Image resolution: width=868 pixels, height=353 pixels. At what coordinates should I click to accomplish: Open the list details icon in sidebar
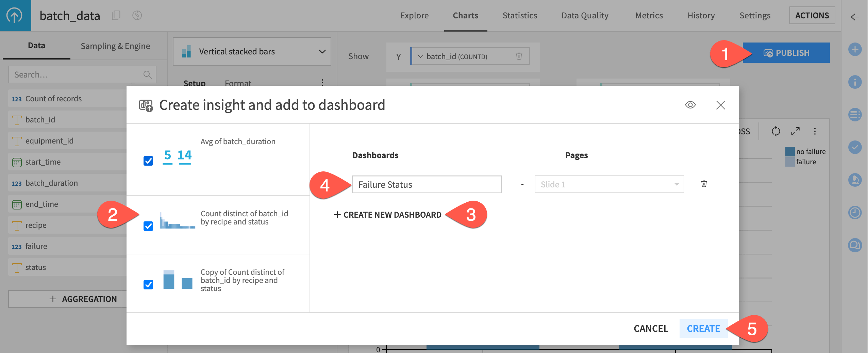coord(855,115)
